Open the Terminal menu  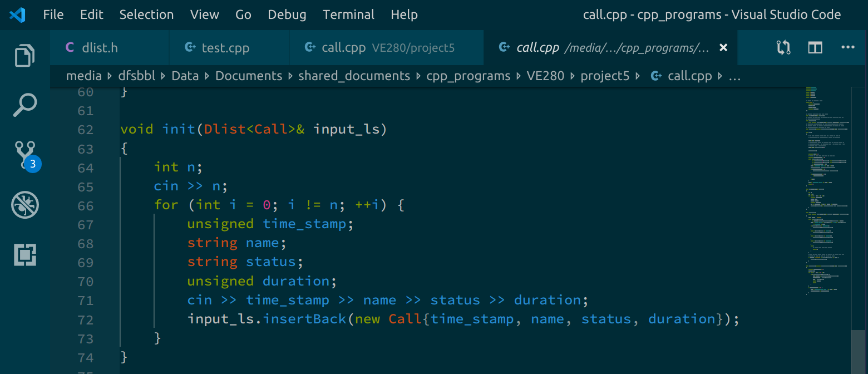click(348, 14)
